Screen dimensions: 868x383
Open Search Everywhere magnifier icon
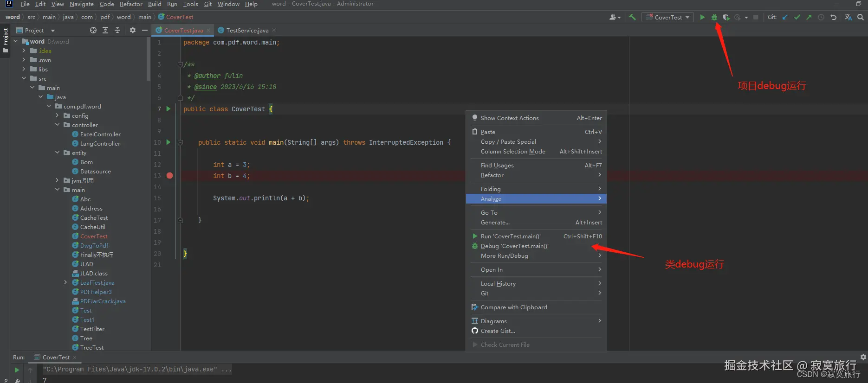861,17
